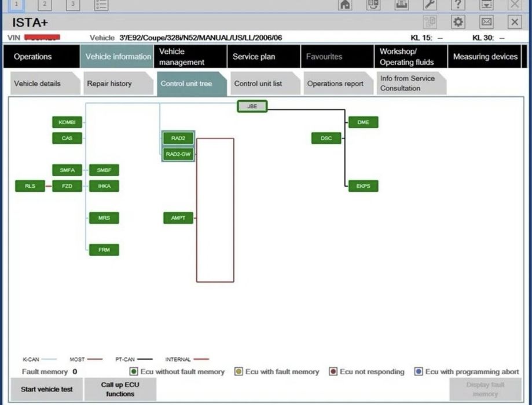
Task: Open the wrench administration icon
Action: [430, 5]
